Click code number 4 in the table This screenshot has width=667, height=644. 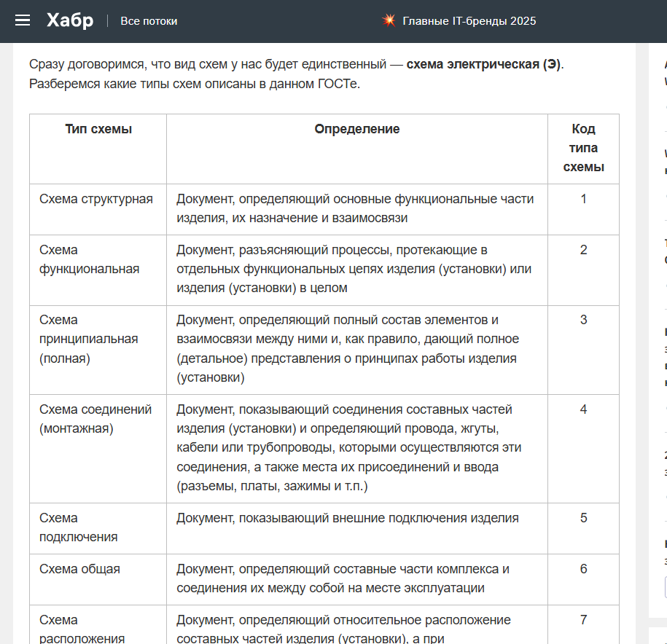[583, 409]
